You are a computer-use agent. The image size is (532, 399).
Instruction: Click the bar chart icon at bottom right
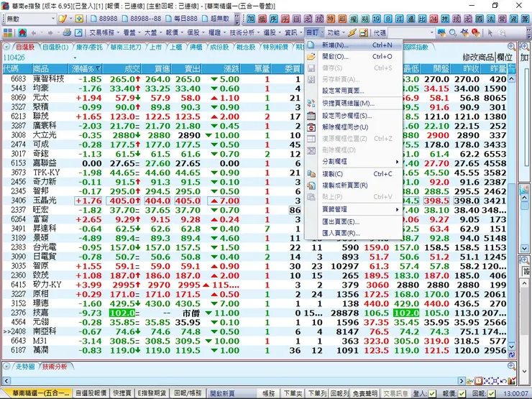tap(512, 381)
